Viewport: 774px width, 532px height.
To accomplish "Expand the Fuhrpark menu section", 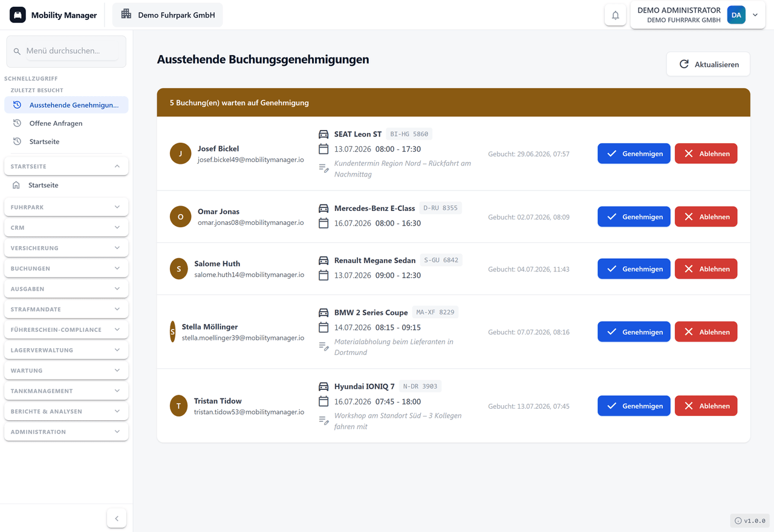I will (x=67, y=207).
